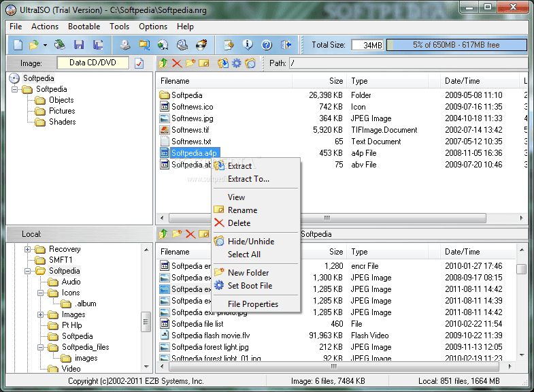
Task: Collapse the Softpedia folder in image tree
Action: 15,90
